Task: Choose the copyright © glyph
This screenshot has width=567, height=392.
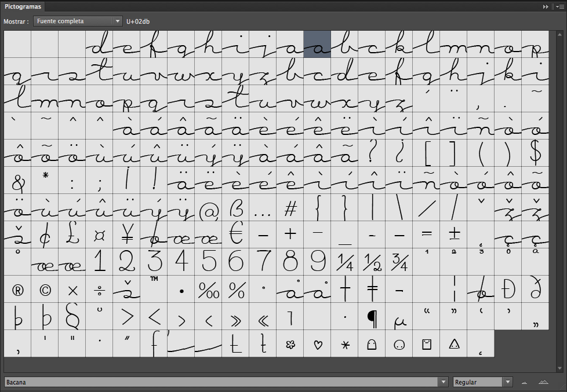Action: click(x=45, y=290)
